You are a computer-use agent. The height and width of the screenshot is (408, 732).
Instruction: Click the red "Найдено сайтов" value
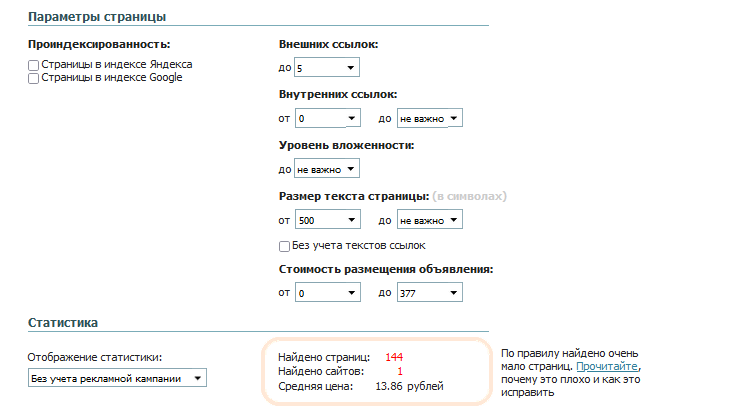[400, 371]
